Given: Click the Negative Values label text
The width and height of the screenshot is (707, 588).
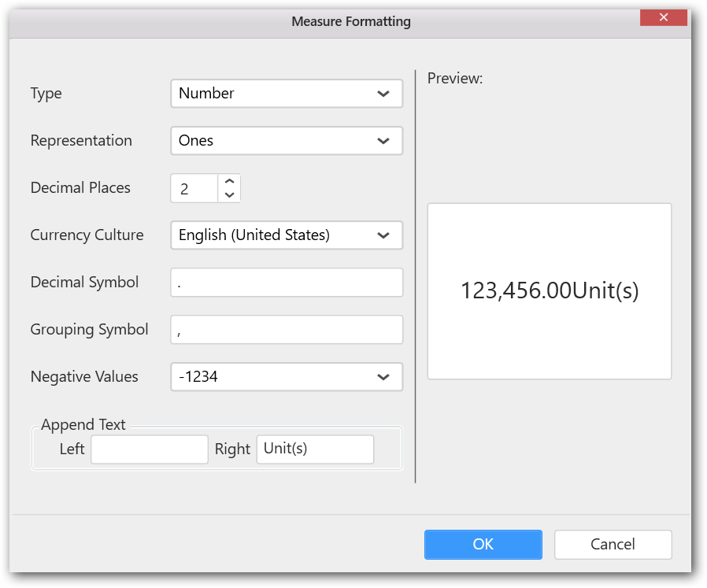Looking at the screenshot, I should (x=84, y=377).
